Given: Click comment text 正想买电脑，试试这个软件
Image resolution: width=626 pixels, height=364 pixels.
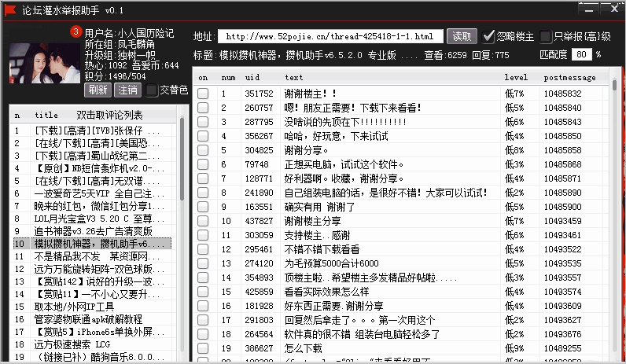Looking at the screenshot, I should click(x=344, y=164).
